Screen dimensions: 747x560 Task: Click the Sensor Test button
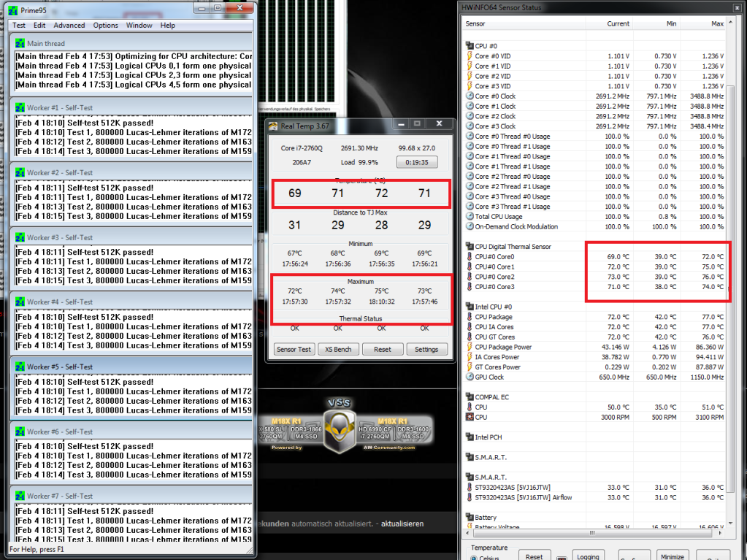[x=294, y=349]
